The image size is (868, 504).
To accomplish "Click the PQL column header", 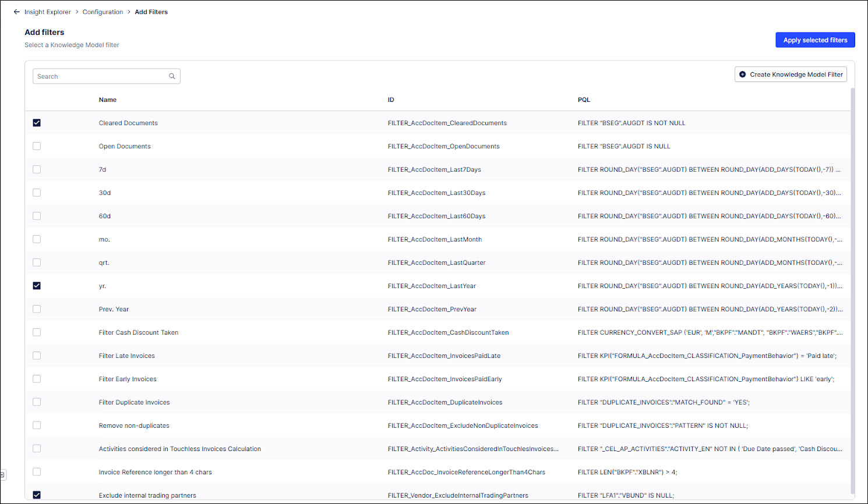I will [x=584, y=100].
